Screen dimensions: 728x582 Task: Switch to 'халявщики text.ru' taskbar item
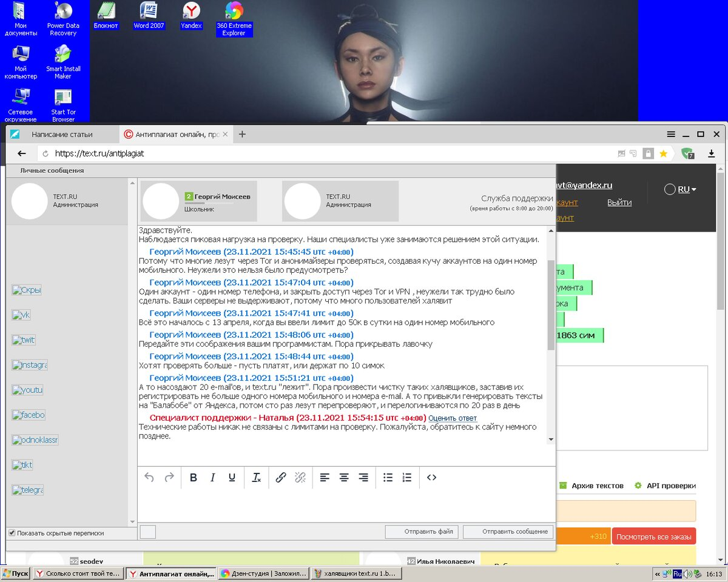355,574
